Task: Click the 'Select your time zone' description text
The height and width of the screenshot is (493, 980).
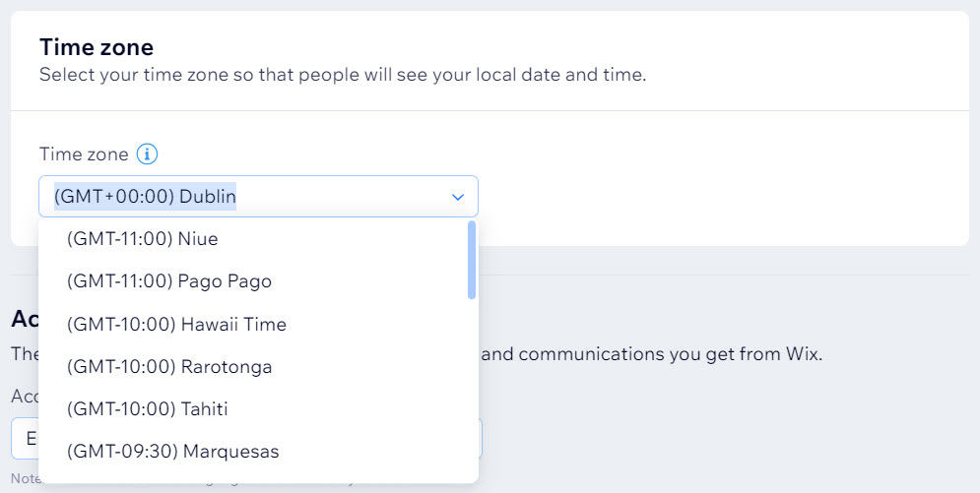Action: point(343,75)
